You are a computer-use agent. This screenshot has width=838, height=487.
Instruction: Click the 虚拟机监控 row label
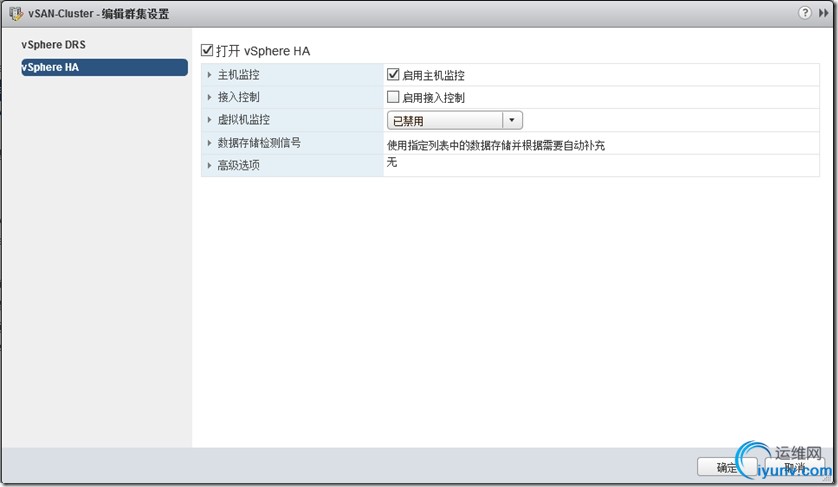244,120
